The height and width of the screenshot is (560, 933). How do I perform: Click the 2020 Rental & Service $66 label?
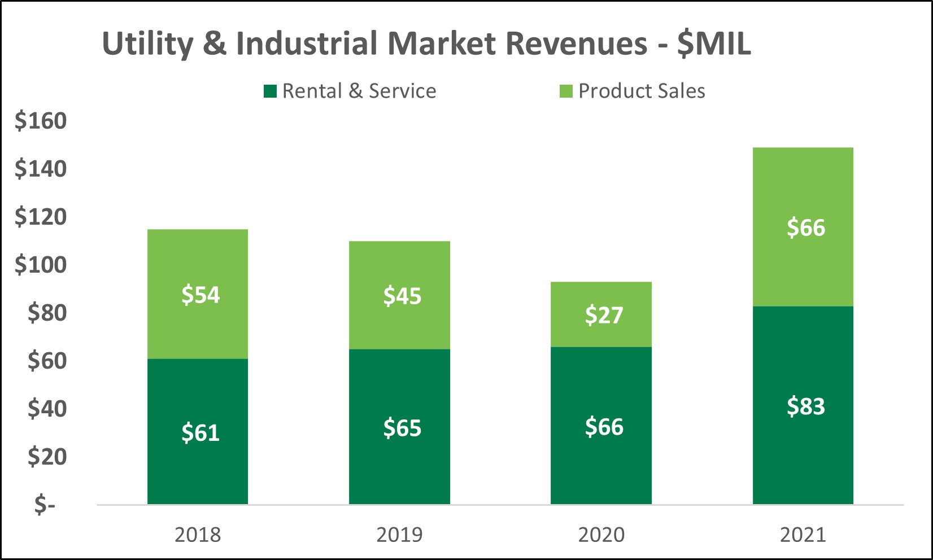coord(603,427)
